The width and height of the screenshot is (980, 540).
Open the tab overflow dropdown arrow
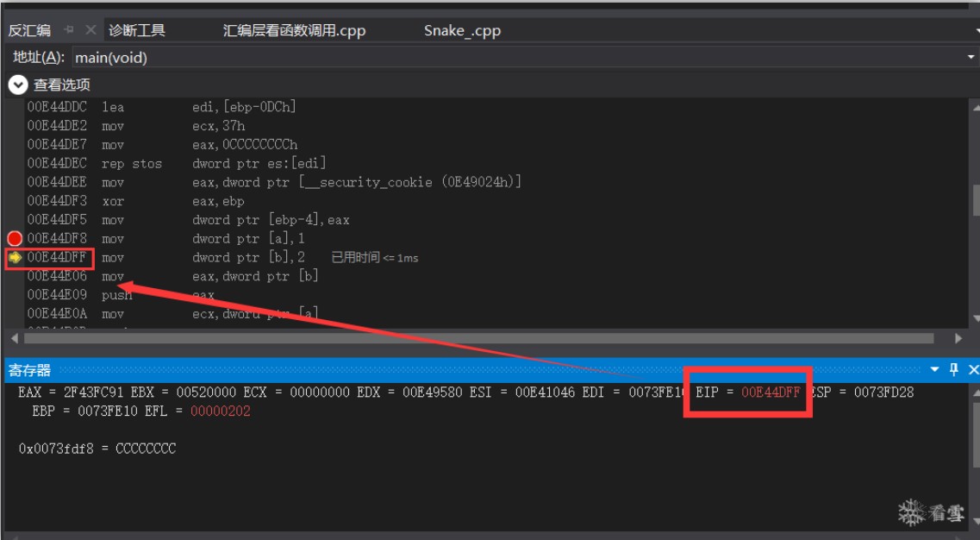pyautogui.click(x=976, y=30)
